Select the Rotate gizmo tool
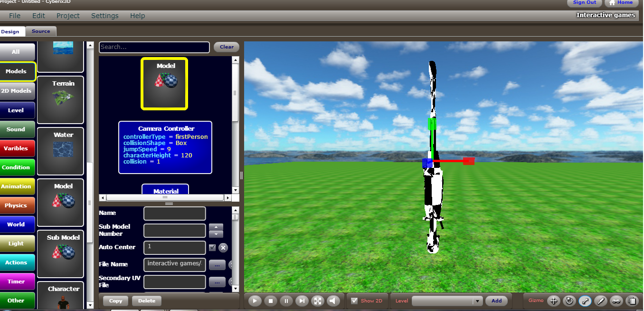The height and width of the screenshot is (311, 644). click(569, 301)
